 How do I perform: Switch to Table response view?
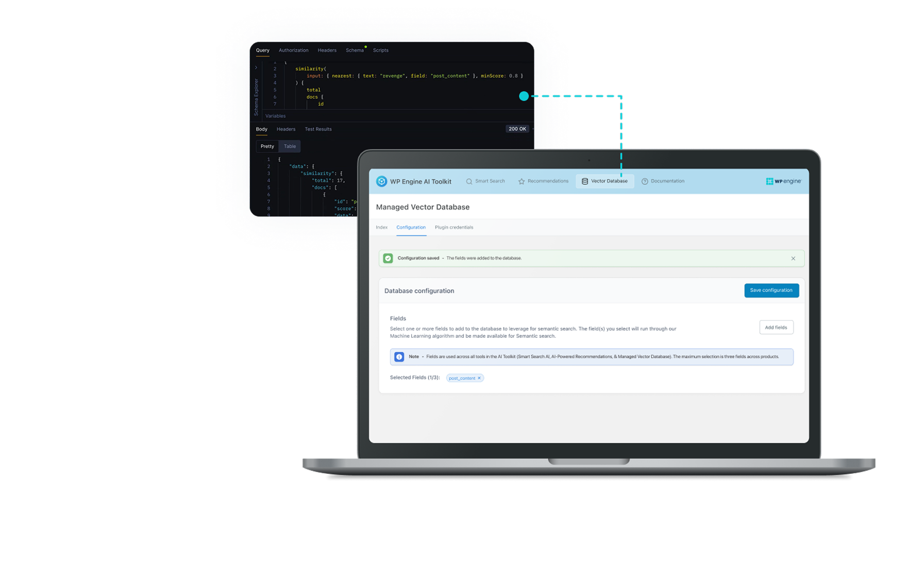click(290, 146)
